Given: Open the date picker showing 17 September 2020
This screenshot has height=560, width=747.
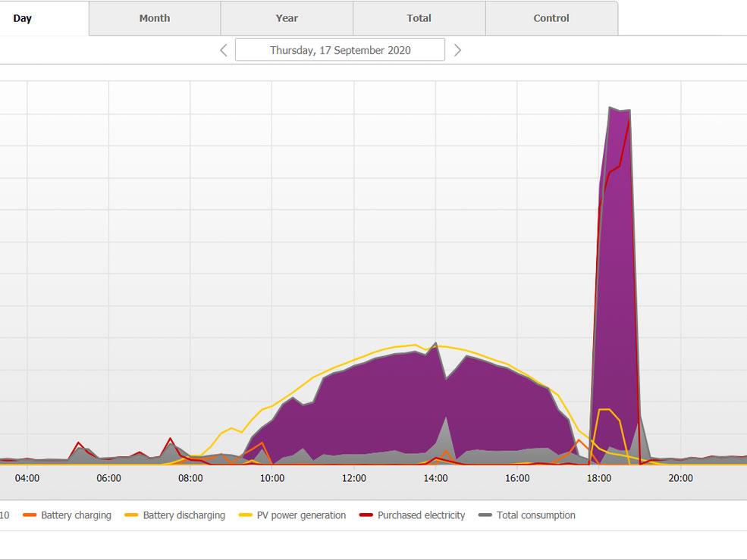Looking at the screenshot, I should click(340, 50).
